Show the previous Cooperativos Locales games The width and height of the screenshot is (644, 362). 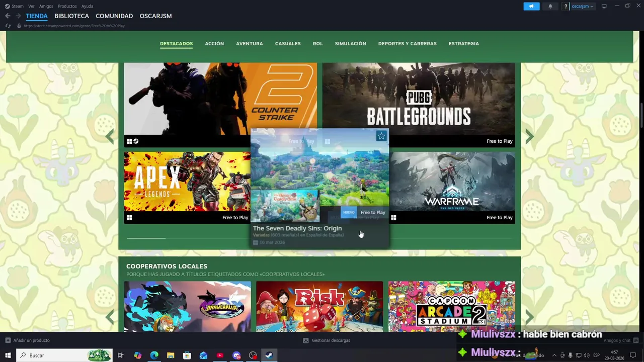click(x=110, y=317)
